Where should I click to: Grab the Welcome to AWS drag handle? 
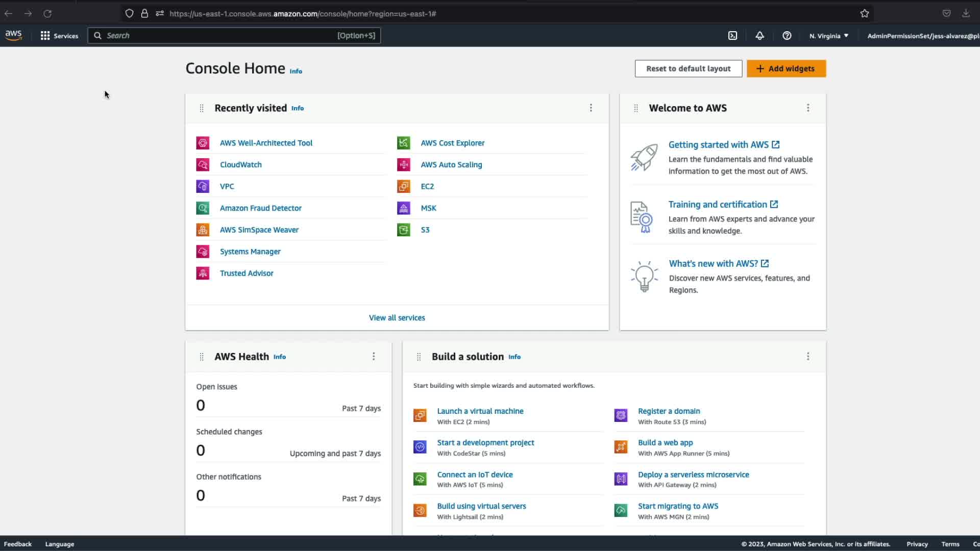(635, 108)
